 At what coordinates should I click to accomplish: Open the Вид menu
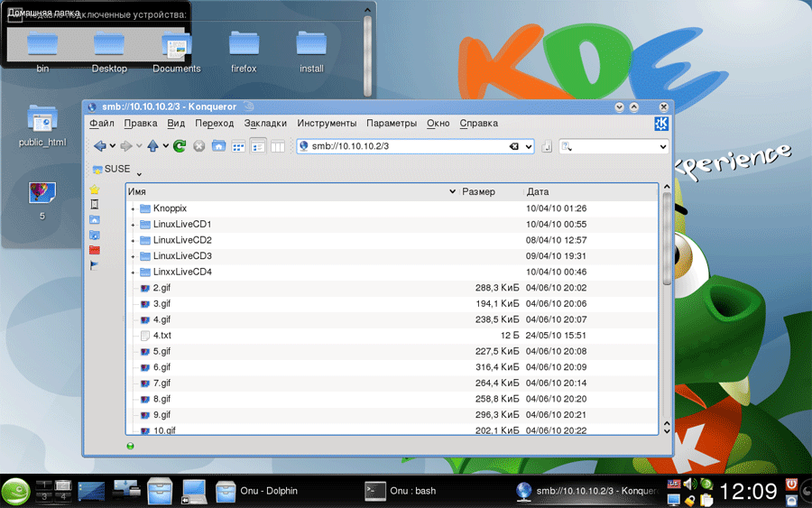coord(176,124)
